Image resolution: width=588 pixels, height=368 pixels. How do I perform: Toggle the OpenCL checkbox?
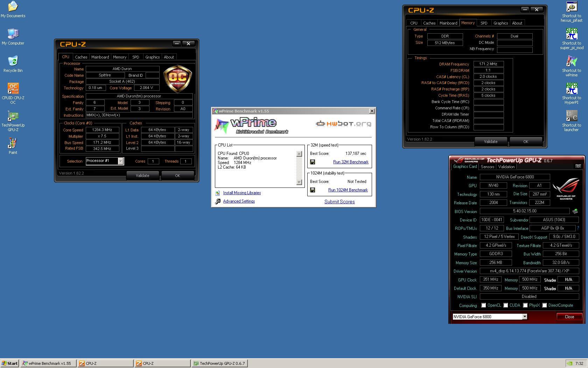coord(483,305)
